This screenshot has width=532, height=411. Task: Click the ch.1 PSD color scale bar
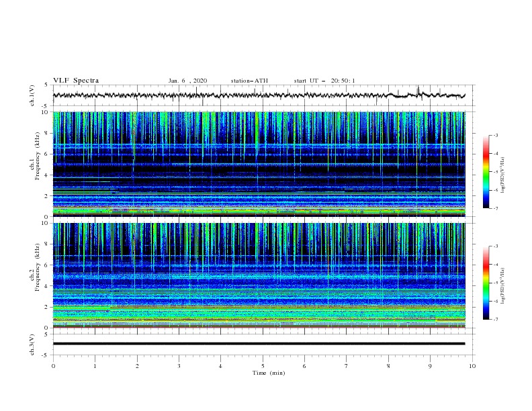(486, 172)
